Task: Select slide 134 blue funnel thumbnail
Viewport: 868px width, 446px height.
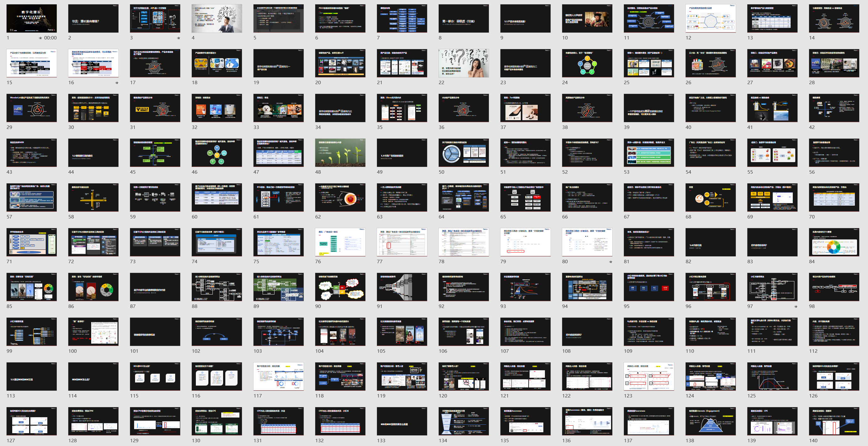Action: tap(463, 421)
